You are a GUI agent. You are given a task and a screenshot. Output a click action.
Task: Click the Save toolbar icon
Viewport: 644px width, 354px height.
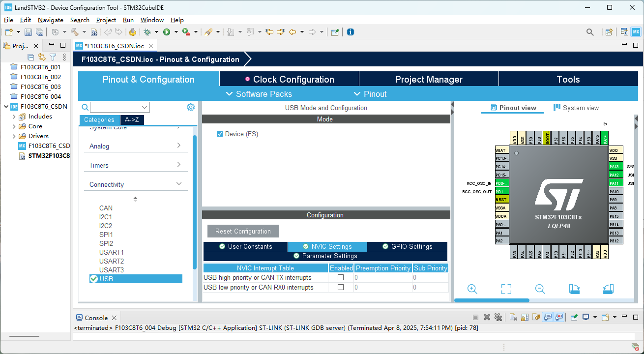(28, 32)
